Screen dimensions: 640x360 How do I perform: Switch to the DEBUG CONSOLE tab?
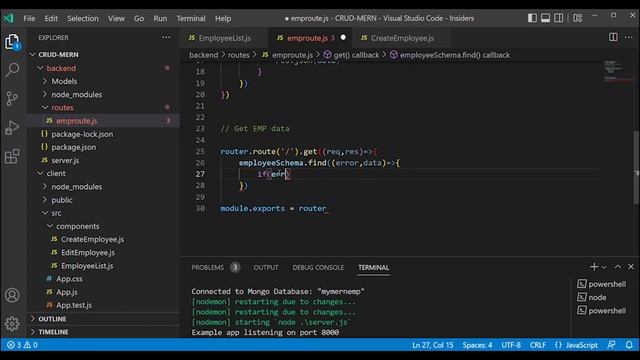click(318, 267)
